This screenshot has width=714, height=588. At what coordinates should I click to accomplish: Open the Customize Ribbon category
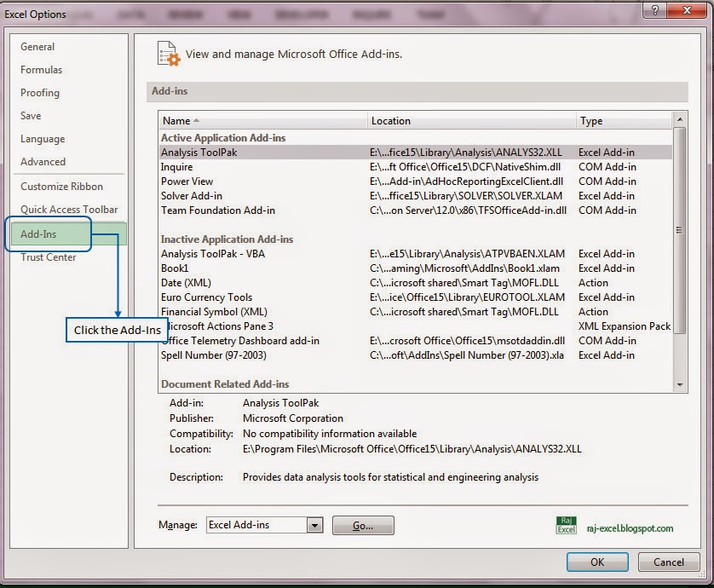[x=61, y=187]
